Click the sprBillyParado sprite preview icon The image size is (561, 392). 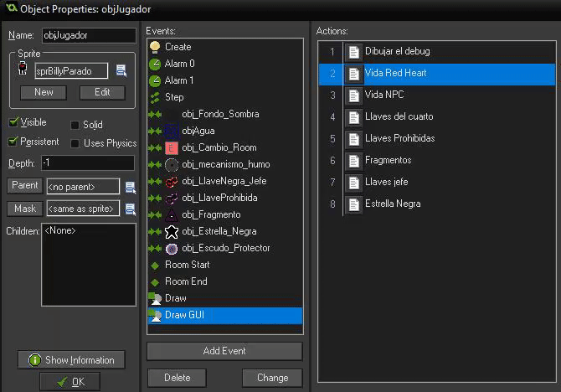tap(23, 68)
